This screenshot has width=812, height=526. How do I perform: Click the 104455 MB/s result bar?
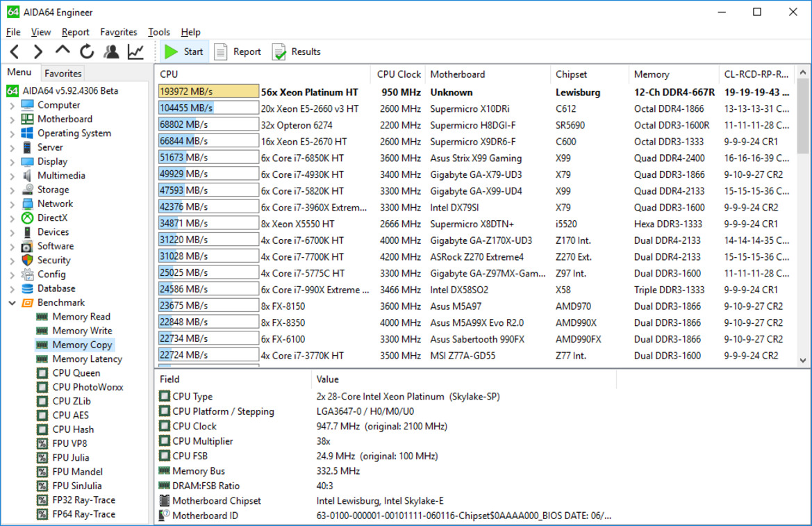click(208, 108)
